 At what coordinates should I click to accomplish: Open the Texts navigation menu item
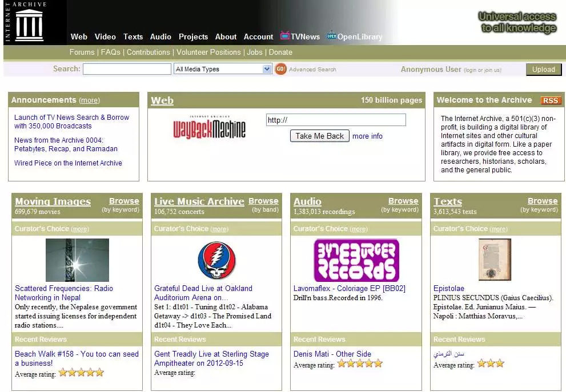[x=133, y=37]
